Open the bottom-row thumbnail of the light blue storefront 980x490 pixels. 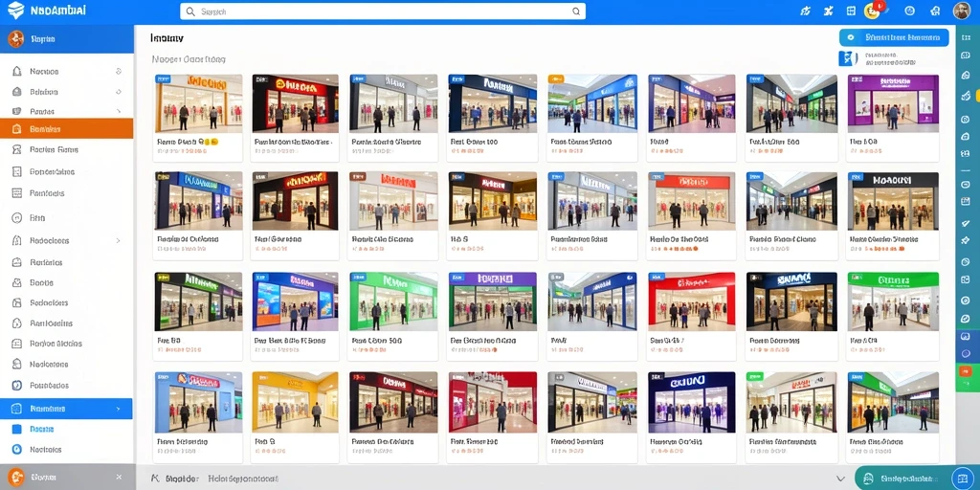199,403
